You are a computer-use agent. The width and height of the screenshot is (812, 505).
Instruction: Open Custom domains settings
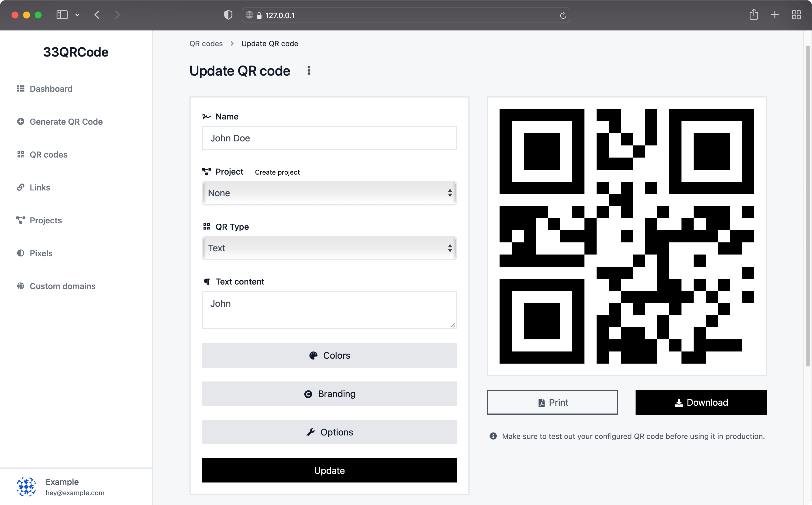[x=62, y=286]
